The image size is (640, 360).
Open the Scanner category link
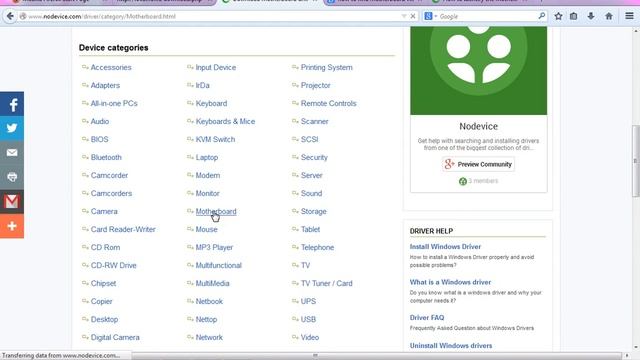[x=314, y=121]
